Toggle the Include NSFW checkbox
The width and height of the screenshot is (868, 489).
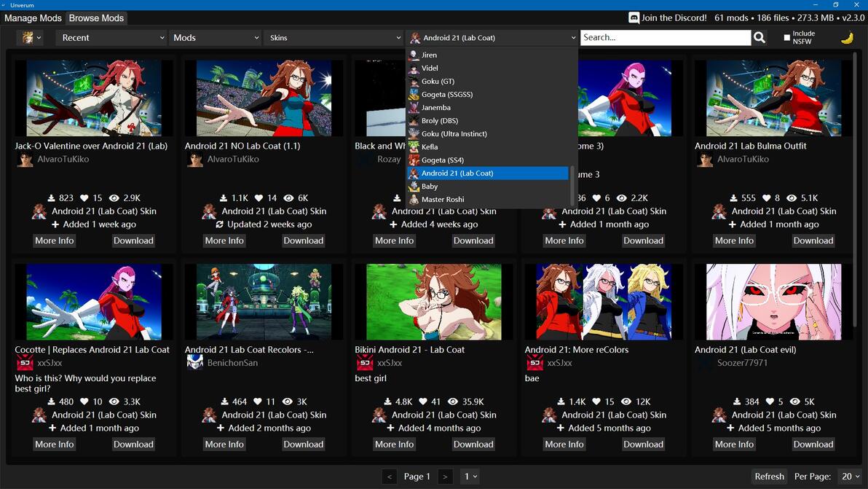786,38
